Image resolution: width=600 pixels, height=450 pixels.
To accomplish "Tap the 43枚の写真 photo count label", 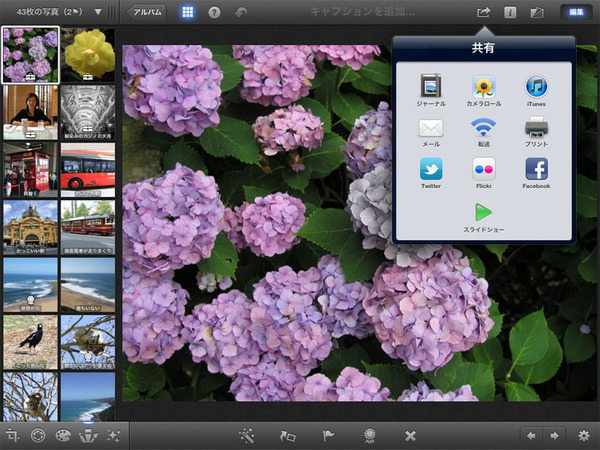I will (x=49, y=12).
